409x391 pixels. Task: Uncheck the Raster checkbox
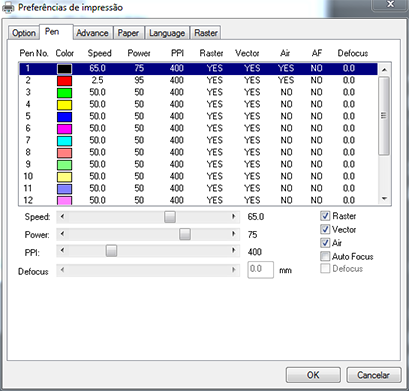click(325, 216)
